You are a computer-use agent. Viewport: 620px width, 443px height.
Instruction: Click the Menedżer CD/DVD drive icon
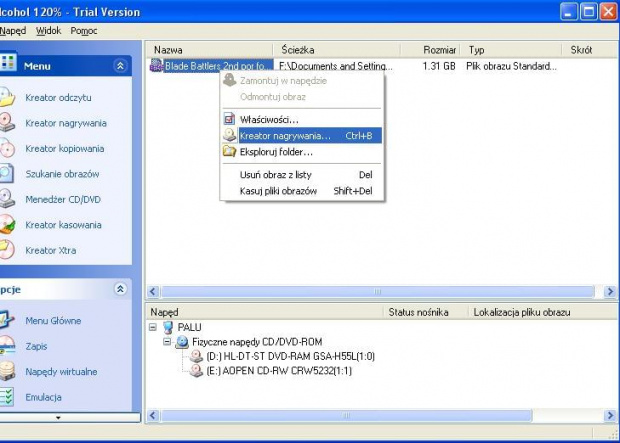[7, 199]
